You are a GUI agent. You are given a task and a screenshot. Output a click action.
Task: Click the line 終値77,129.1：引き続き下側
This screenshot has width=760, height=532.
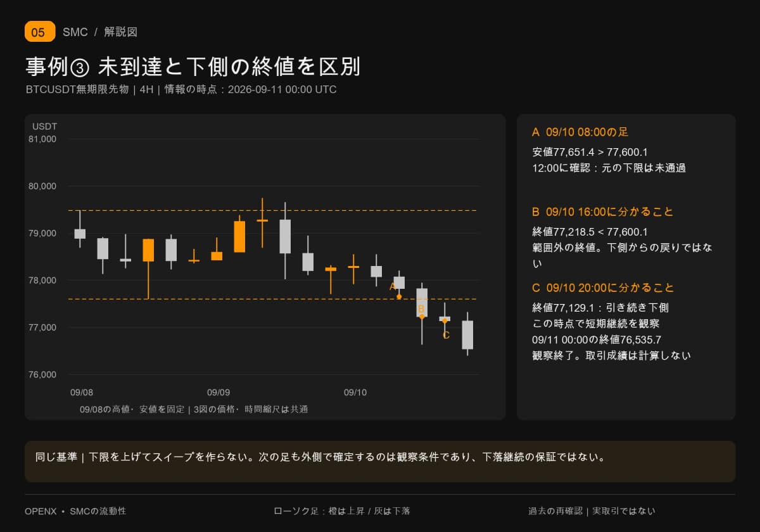[600, 308]
